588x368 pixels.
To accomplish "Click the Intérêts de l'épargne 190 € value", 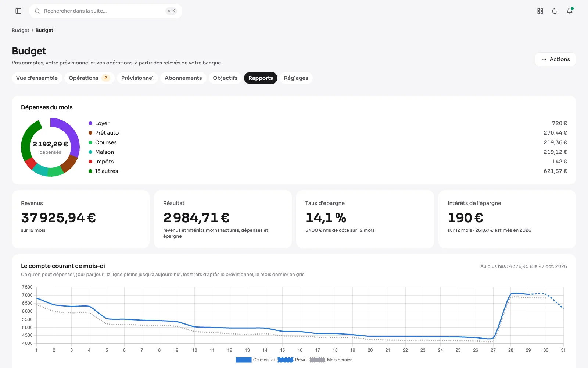I will [x=465, y=218].
